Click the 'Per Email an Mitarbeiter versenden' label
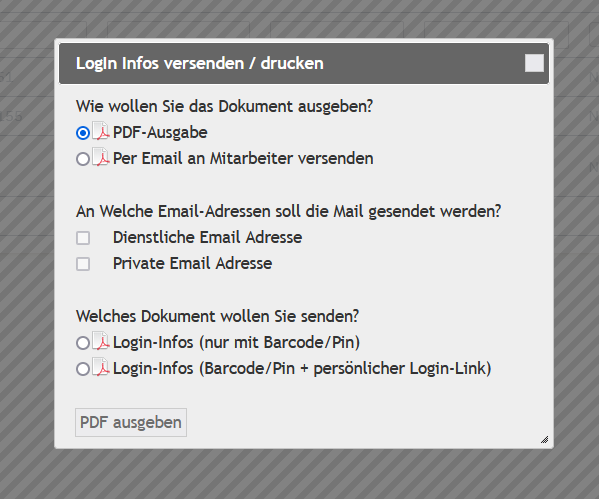Image resolution: width=599 pixels, height=499 pixels. coord(243,158)
